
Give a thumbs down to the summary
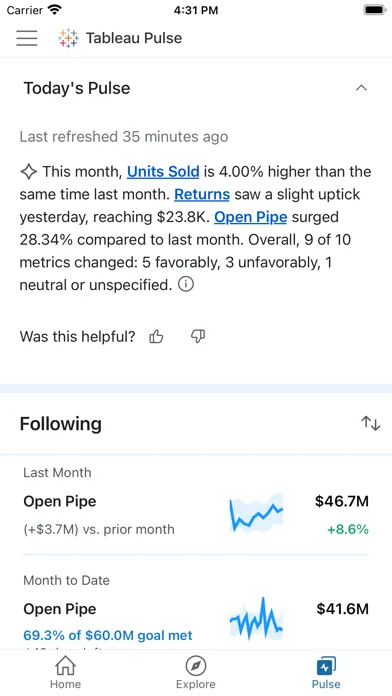coord(198,337)
